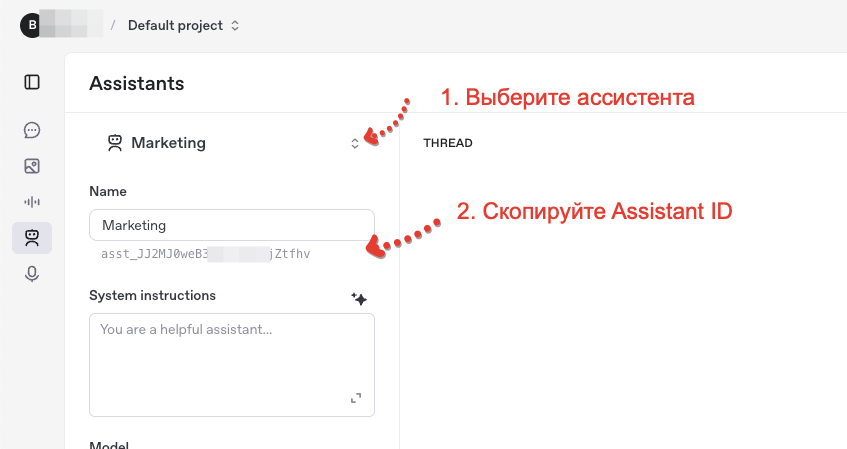847x449 pixels.
Task: Open the Marketing assistant dropdown
Action: pos(233,143)
